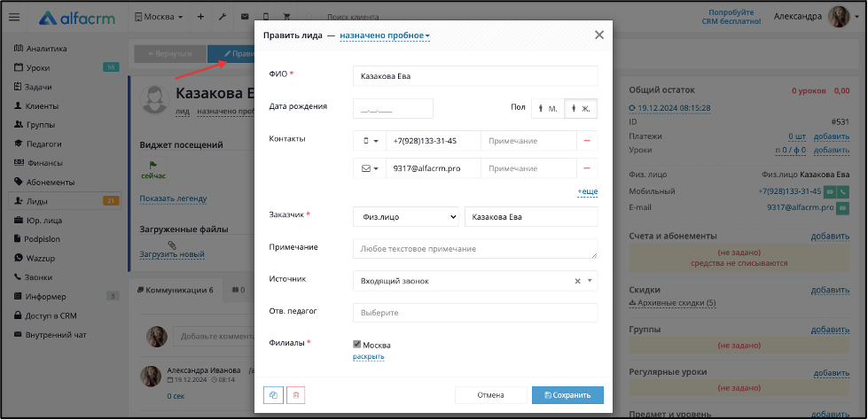Screen dimensions: 868x420
Task: Open the назначено пробное status dropdown
Action: [385, 36]
